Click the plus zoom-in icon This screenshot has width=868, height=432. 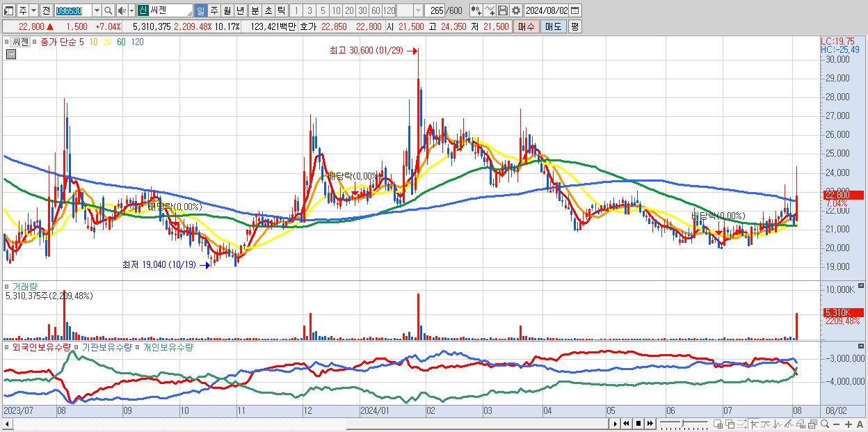(x=849, y=424)
